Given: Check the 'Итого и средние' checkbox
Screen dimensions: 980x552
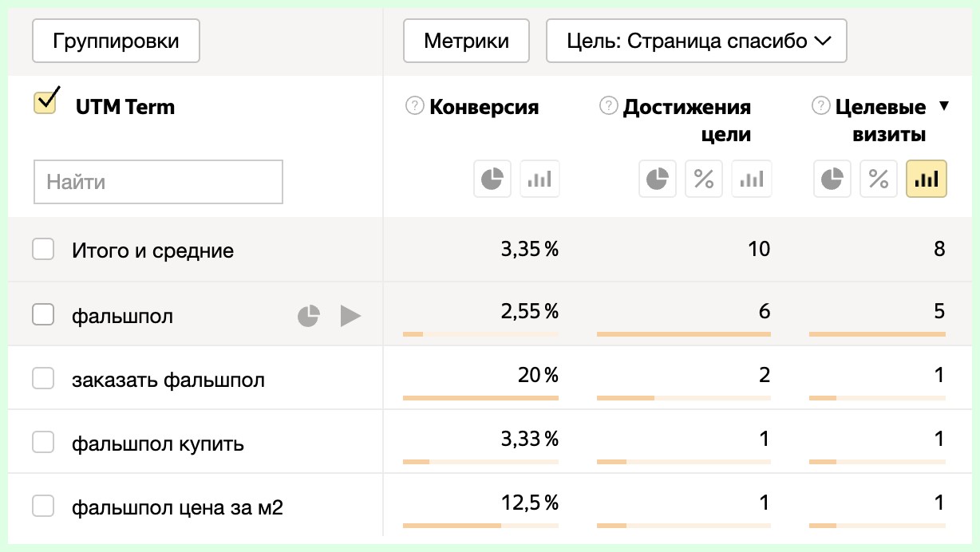Looking at the screenshot, I should click(43, 250).
